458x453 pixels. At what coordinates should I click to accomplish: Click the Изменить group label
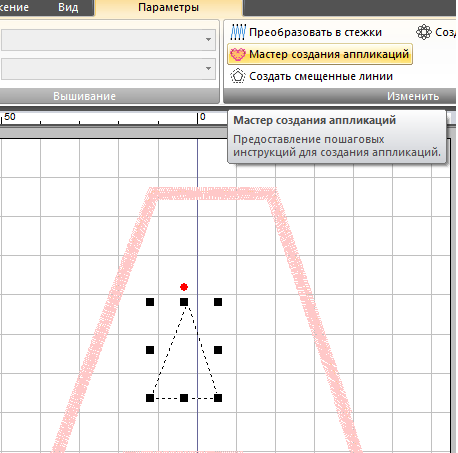[x=413, y=96]
